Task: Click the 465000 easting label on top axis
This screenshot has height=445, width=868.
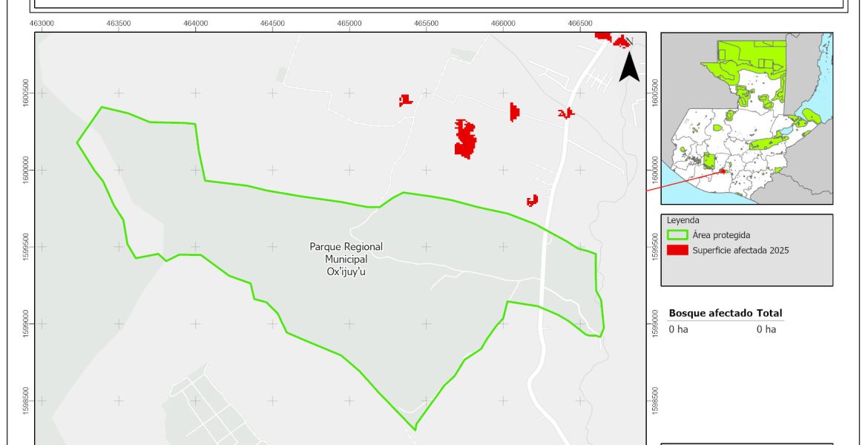Action: 349,24
